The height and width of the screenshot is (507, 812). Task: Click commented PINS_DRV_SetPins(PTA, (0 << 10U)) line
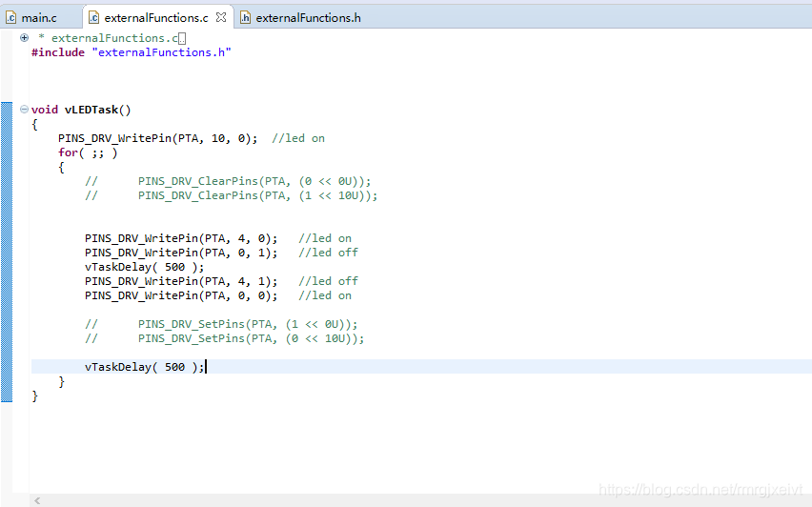(225, 338)
